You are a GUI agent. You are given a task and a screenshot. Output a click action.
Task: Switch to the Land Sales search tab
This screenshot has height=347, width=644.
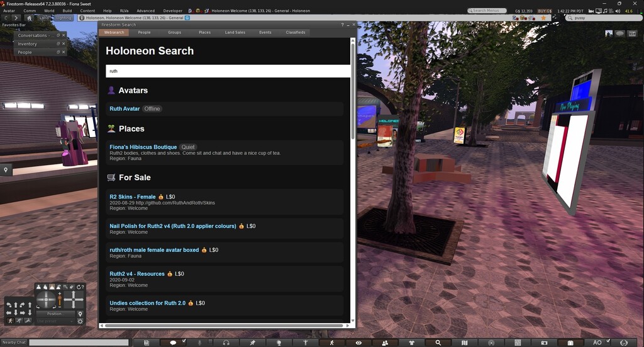coord(235,32)
